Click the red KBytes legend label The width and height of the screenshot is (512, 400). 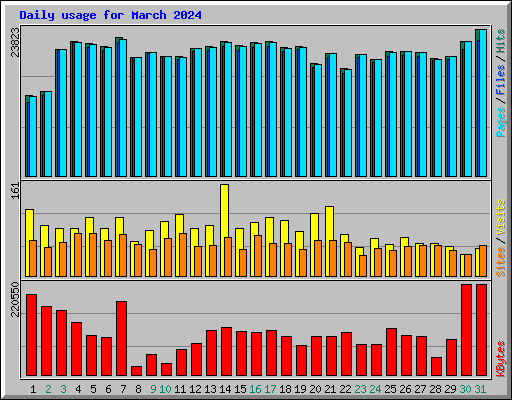[501, 359]
